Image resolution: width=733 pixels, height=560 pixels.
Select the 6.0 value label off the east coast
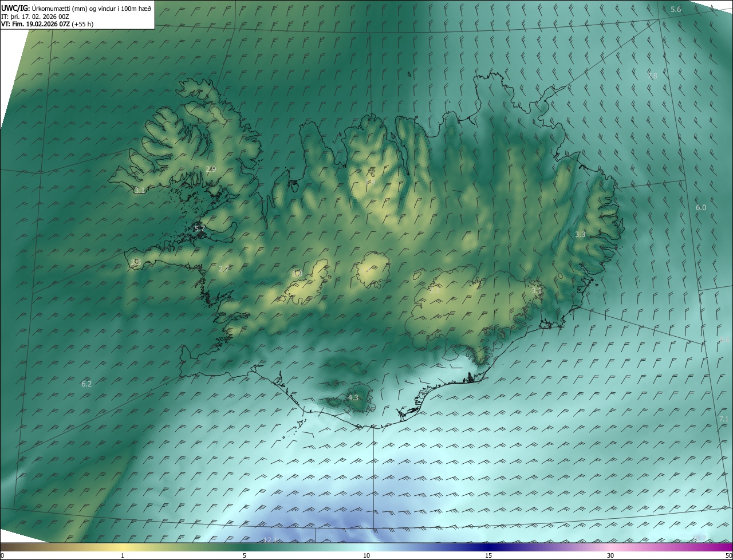[701, 207]
